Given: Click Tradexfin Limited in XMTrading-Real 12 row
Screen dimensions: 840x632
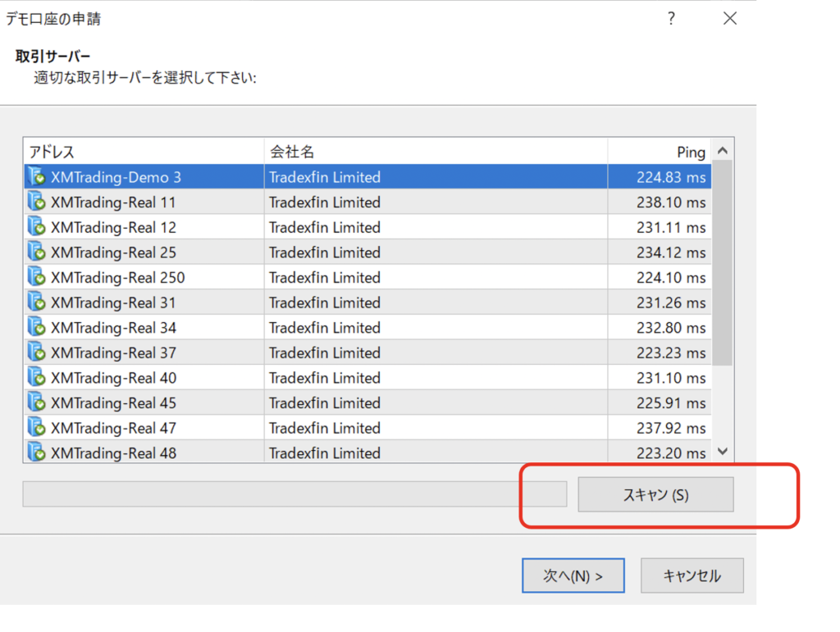Looking at the screenshot, I should pyautogui.click(x=325, y=227).
